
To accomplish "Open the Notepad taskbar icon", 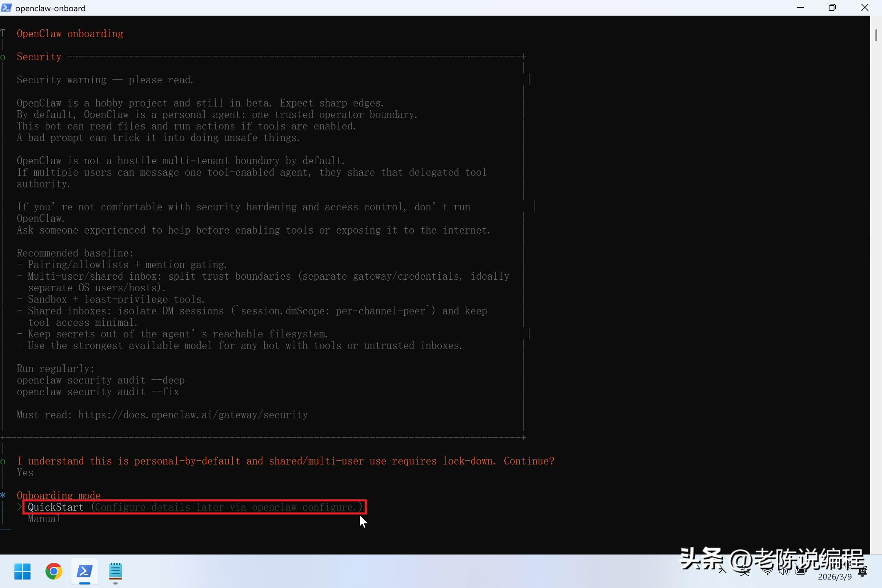I will pos(116,571).
